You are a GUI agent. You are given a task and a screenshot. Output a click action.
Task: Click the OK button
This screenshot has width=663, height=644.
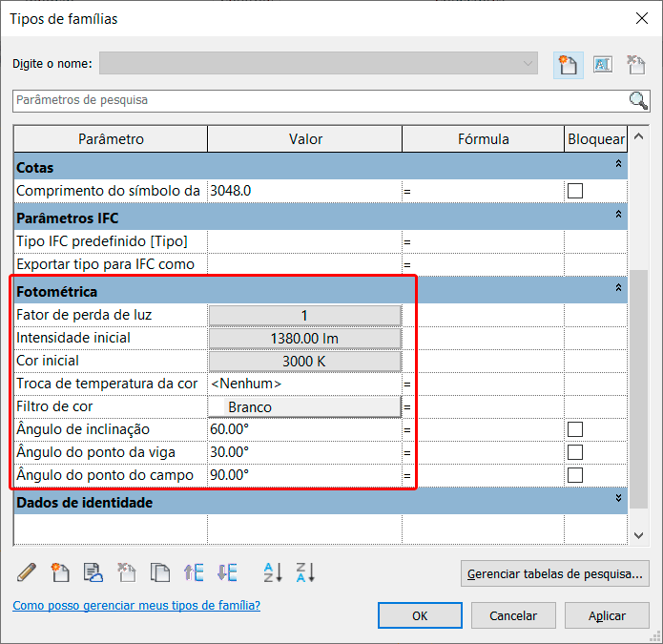tap(420, 615)
